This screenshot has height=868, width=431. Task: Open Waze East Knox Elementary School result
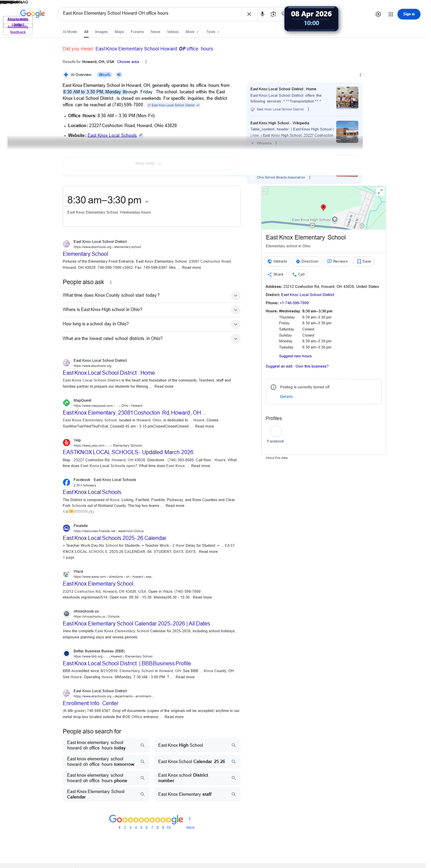pyautogui.click(x=98, y=584)
